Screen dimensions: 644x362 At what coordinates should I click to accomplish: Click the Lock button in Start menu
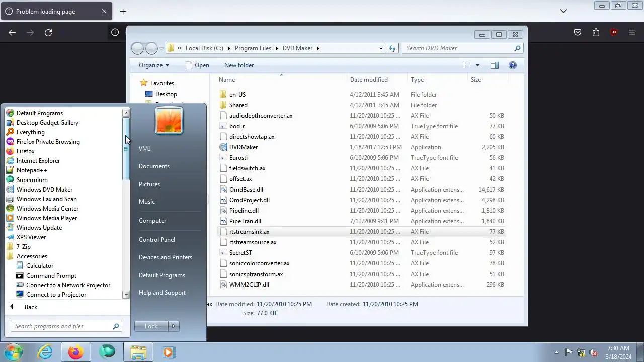[151, 326]
